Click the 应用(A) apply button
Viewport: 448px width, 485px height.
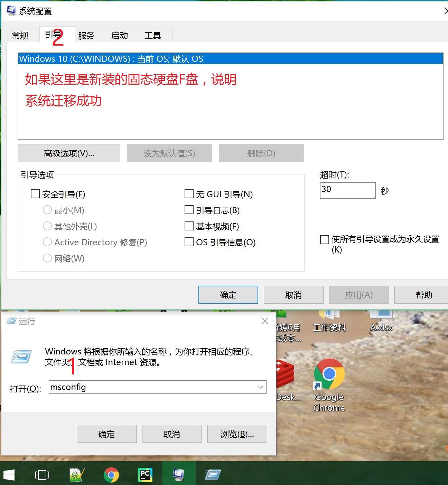coord(359,295)
